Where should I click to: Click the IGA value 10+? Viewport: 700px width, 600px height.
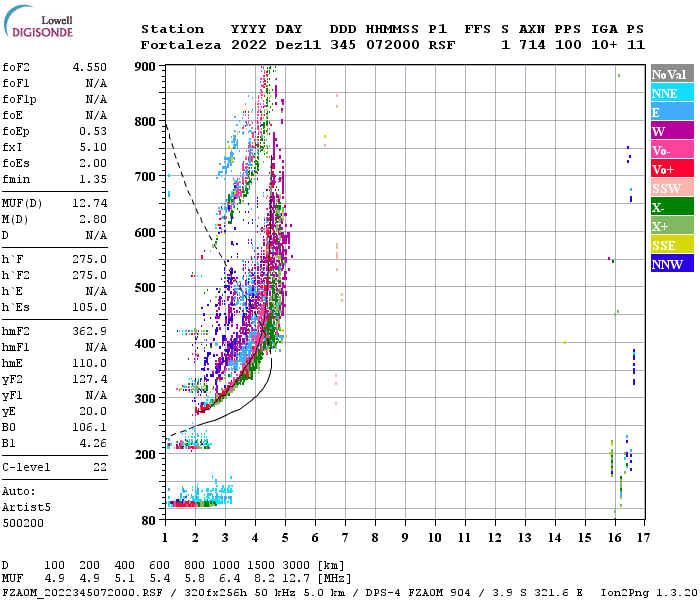coord(604,45)
